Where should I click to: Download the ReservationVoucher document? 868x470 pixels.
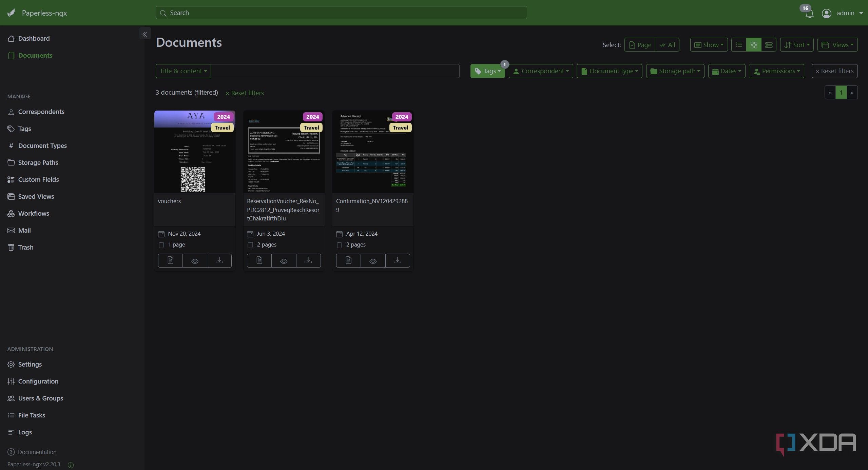(x=308, y=260)
